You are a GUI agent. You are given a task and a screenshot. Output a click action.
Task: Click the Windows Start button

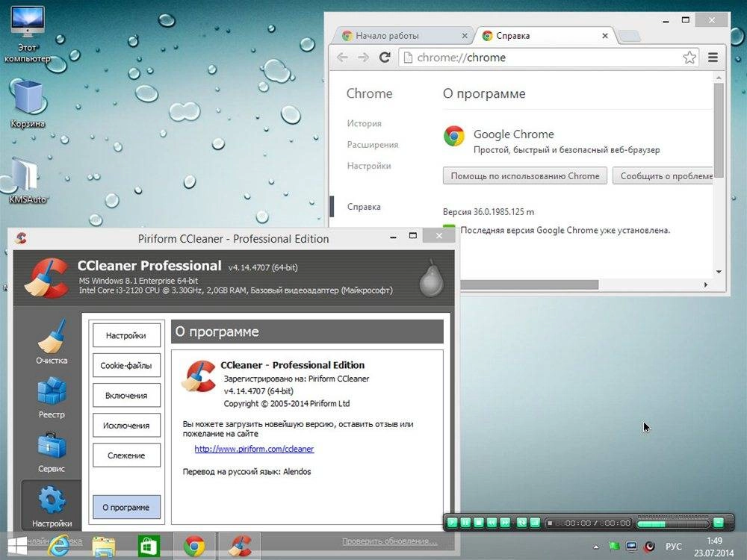(x=16, y=546)
